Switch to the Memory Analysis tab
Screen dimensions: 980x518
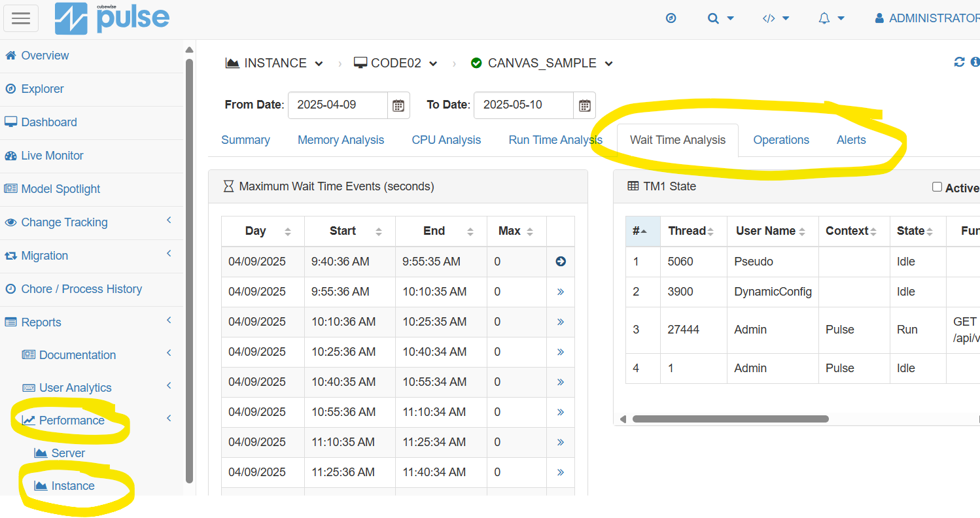tap(341, 140)
